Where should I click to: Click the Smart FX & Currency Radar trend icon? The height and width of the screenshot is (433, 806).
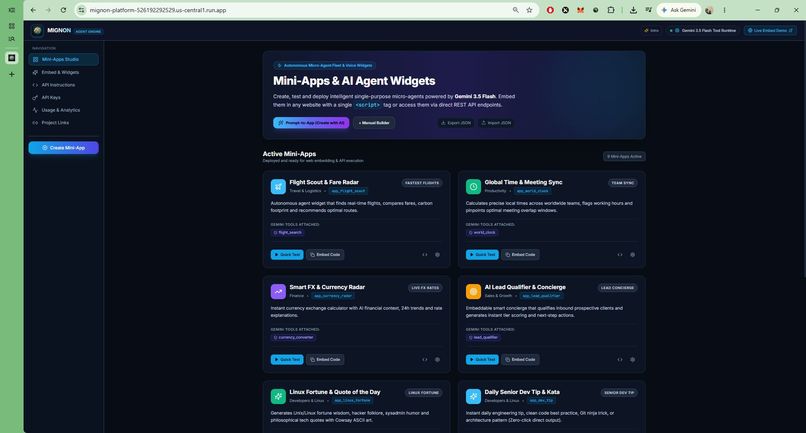(278, 291)
